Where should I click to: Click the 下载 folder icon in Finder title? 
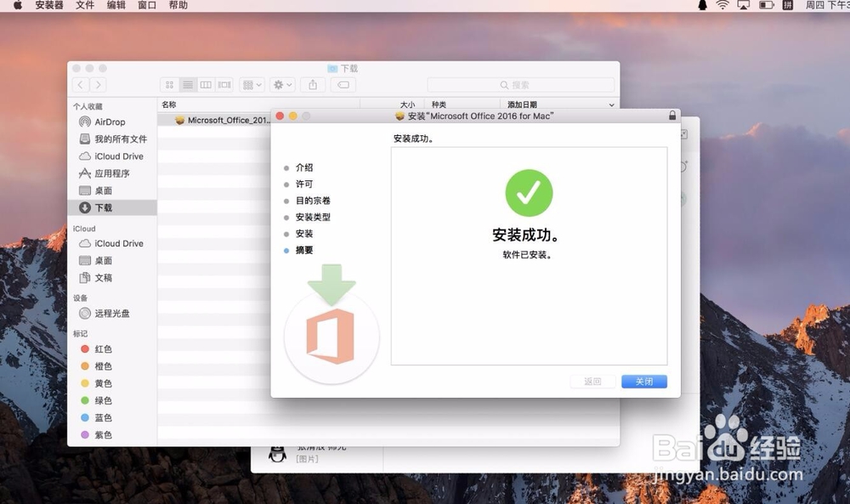[332, 68]
